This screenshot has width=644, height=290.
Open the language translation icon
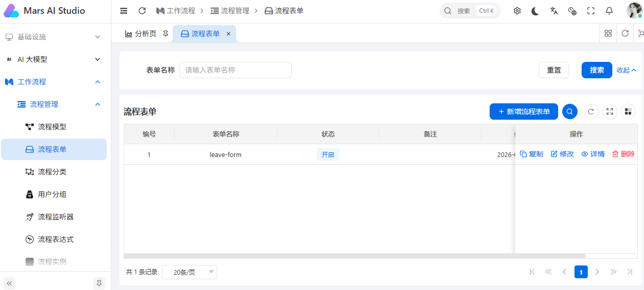[554, 11]
